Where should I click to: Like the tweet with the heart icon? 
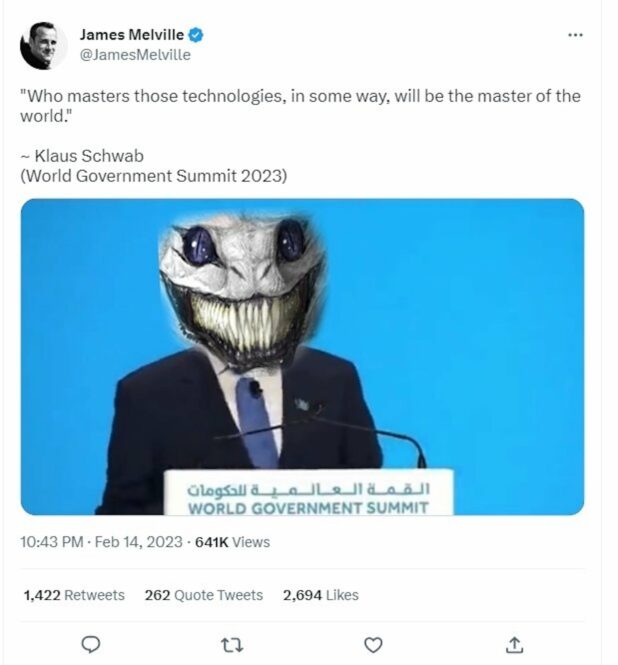coord(373,644)
